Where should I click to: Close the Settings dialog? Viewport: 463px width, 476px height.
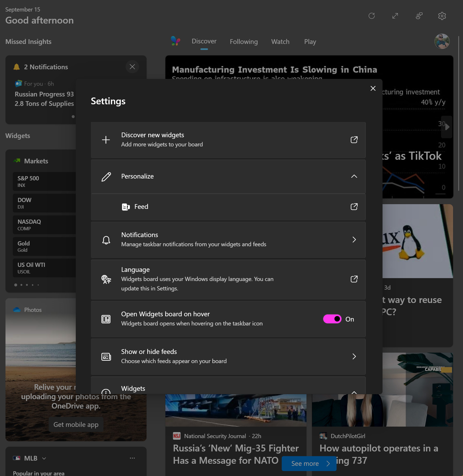point(373,88)
